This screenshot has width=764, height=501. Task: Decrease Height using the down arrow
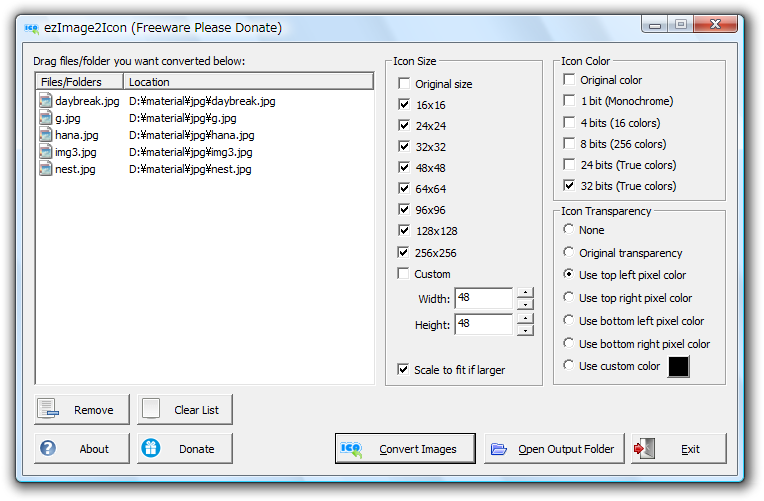[525, 330]
